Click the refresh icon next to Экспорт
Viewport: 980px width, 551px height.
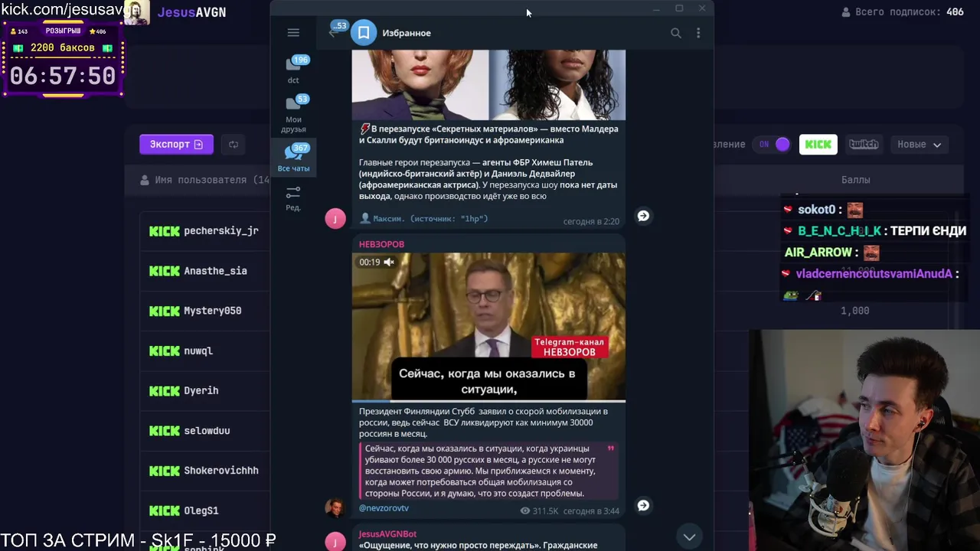pos(234,144)
